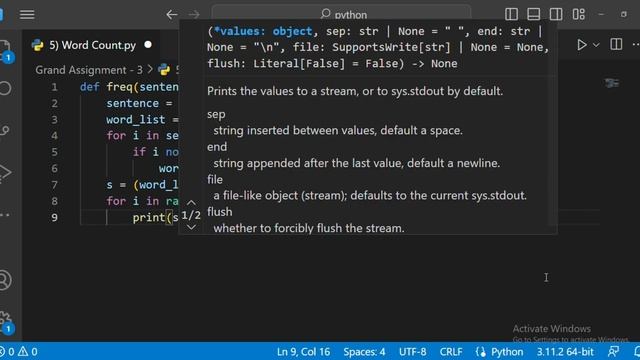The height and width of the screenshot is (360, 640).
Task: Change indentation via Spaces: 4
Action: pos(364,351)
